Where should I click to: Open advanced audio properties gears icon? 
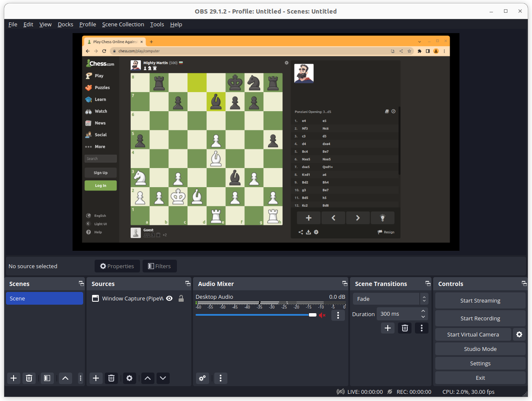202,378
